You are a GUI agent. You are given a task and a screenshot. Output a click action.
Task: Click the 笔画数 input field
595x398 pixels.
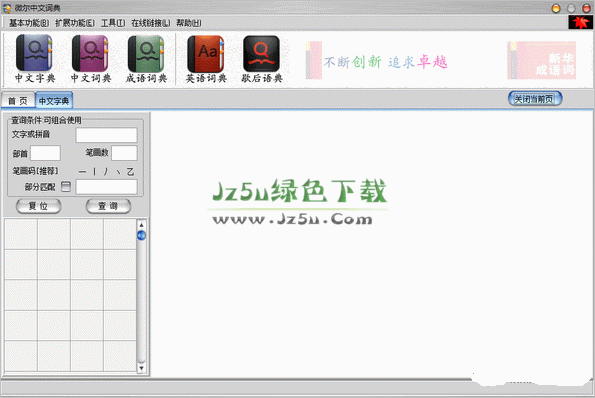pyautogui.click(x=124, y=153)
